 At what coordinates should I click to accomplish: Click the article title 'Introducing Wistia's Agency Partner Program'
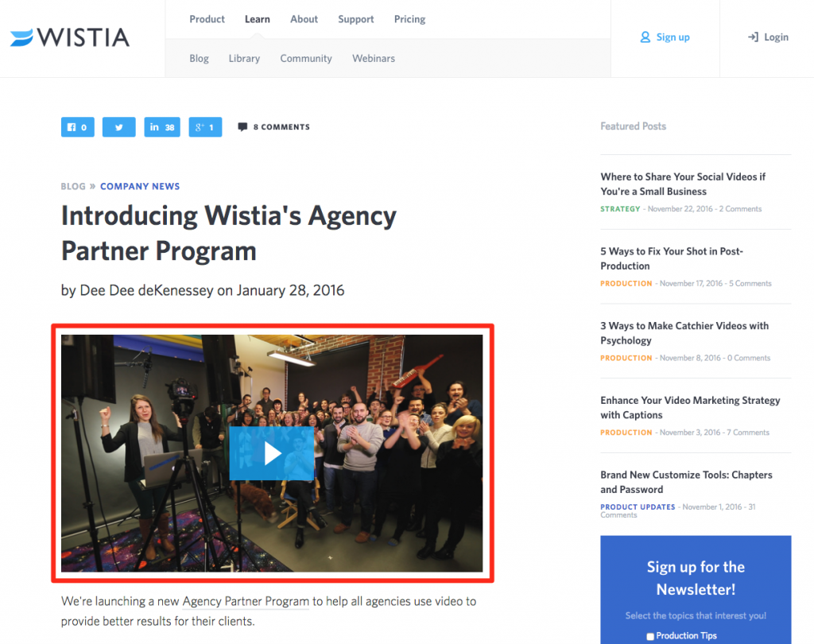point(229,233)
